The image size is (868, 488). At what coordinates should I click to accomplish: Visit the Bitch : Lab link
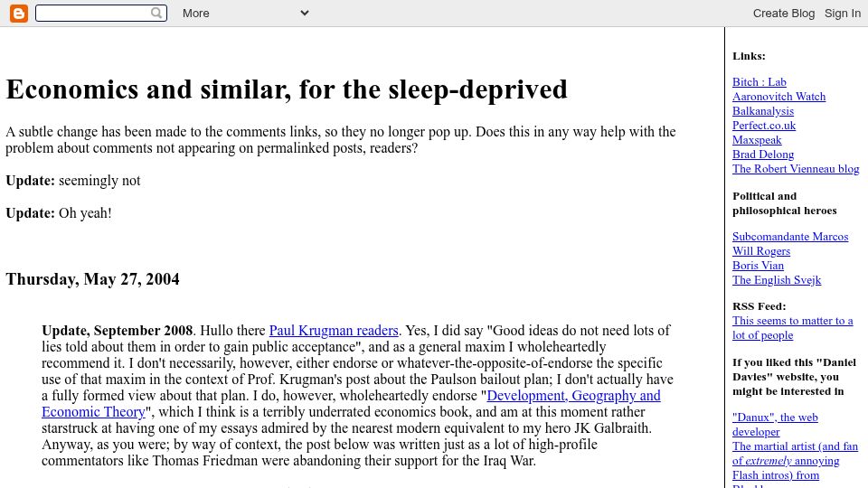pyautogui.click(x=759, y=82)
